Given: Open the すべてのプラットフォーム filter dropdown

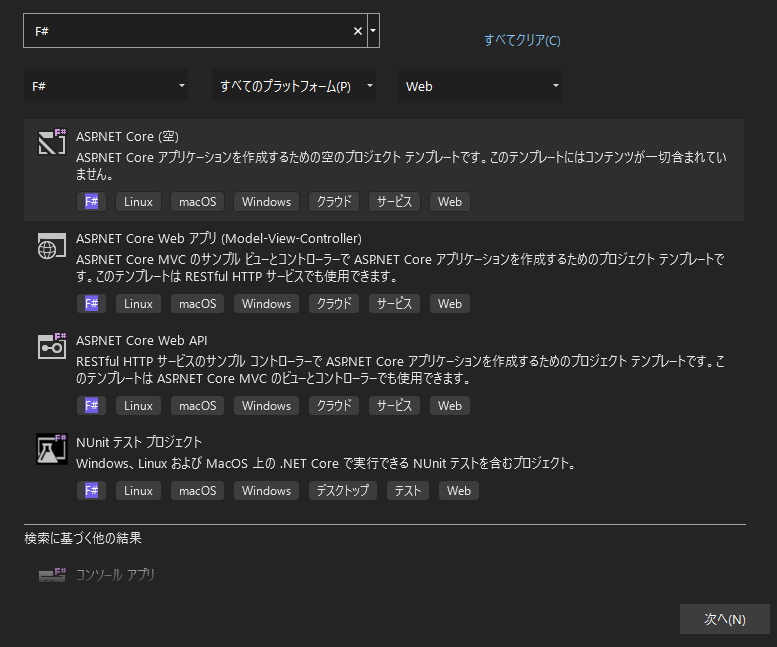Looking at the screenshot, I should (x=294, y=86).
